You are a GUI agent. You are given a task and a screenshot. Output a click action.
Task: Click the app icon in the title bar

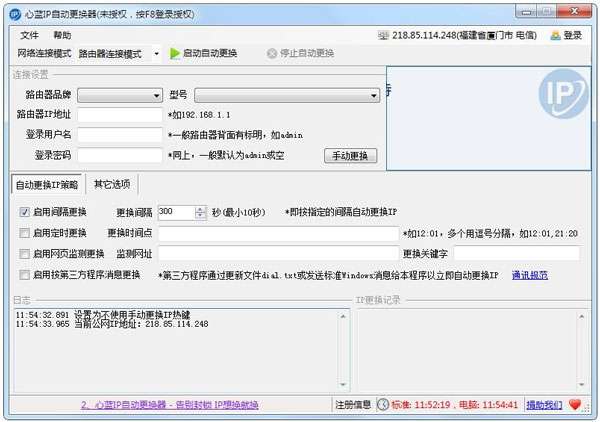tap(15, 14)
